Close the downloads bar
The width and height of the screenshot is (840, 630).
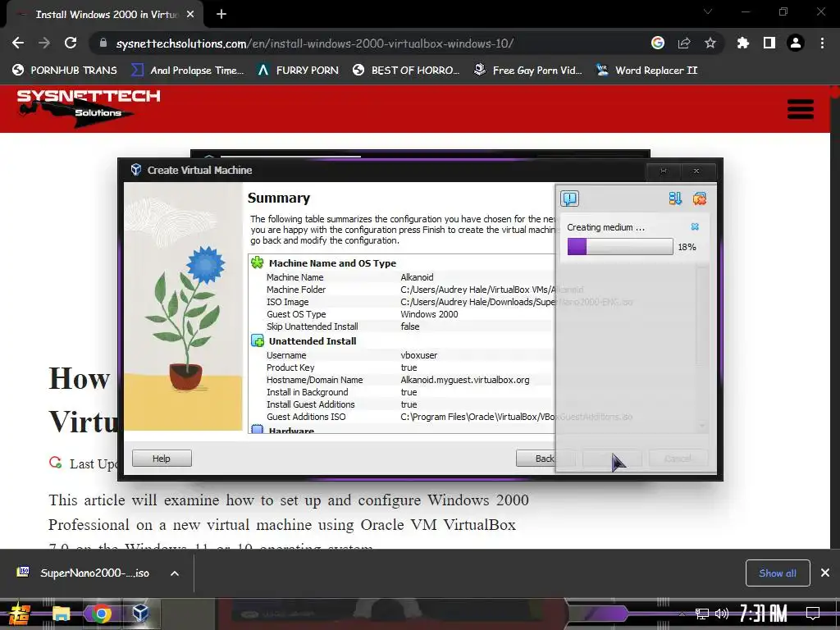click(825, 573)
